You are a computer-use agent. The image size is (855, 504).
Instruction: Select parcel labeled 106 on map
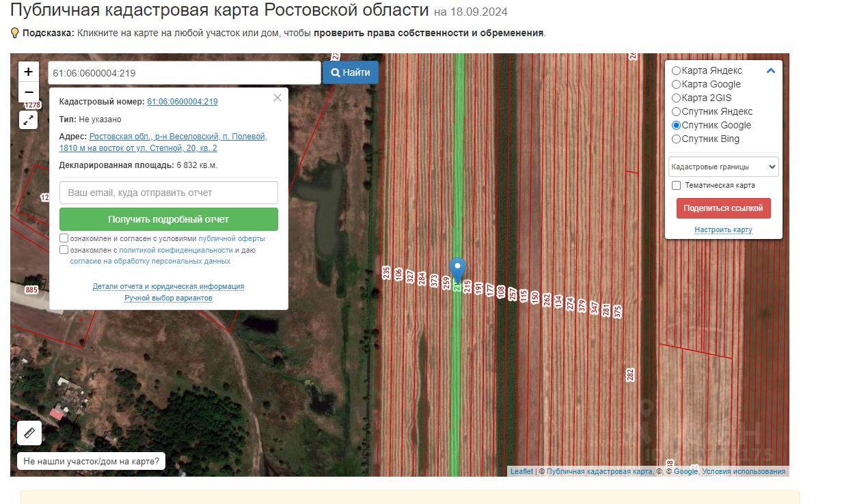[x=398, y=275]
